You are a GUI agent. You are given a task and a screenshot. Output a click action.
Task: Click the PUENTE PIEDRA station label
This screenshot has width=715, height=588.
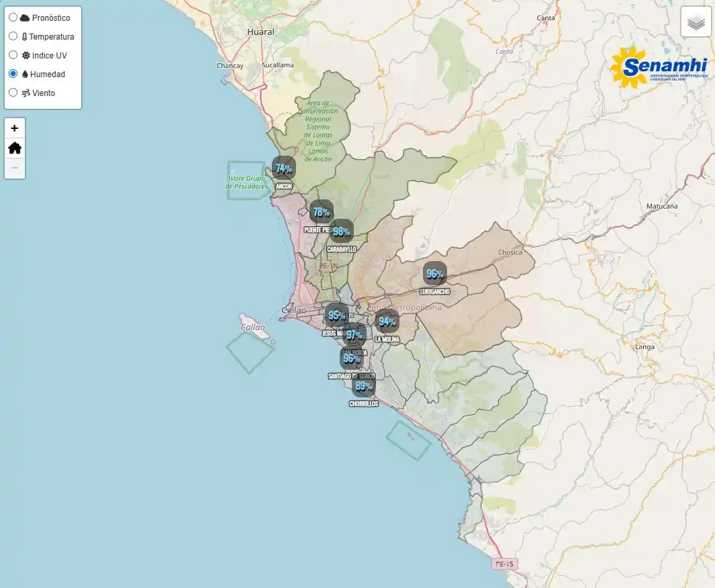click(317, 230)
